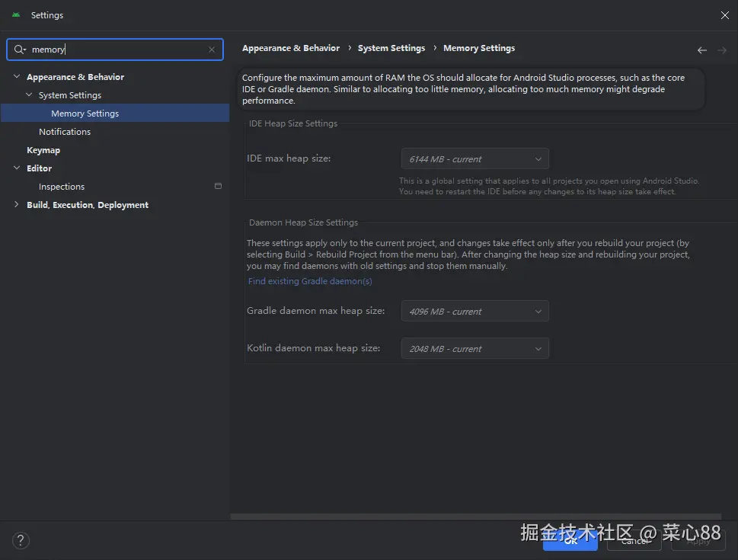The height and width of the screenshot is (560, 738).
Task: Click Memory Settings in the breadcrumb
Action: (x=479, y=48)
